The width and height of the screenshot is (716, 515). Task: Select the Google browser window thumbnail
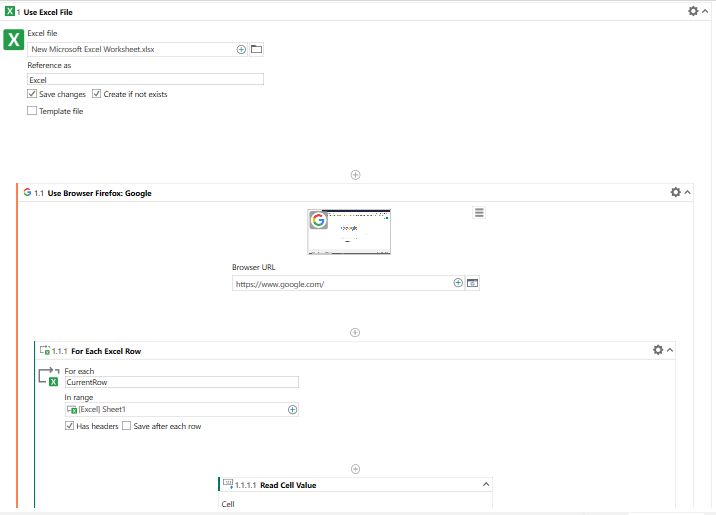pos(349,232)
